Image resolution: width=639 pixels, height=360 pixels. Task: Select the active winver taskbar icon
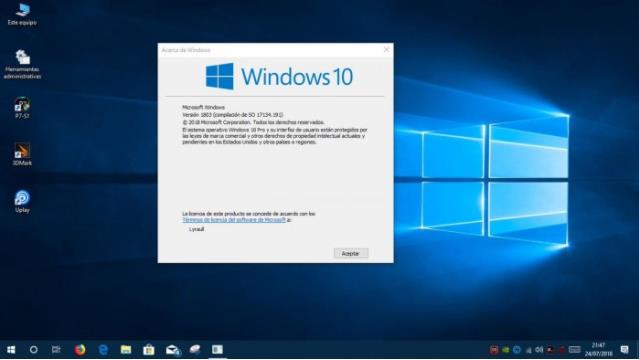point(217,349)
